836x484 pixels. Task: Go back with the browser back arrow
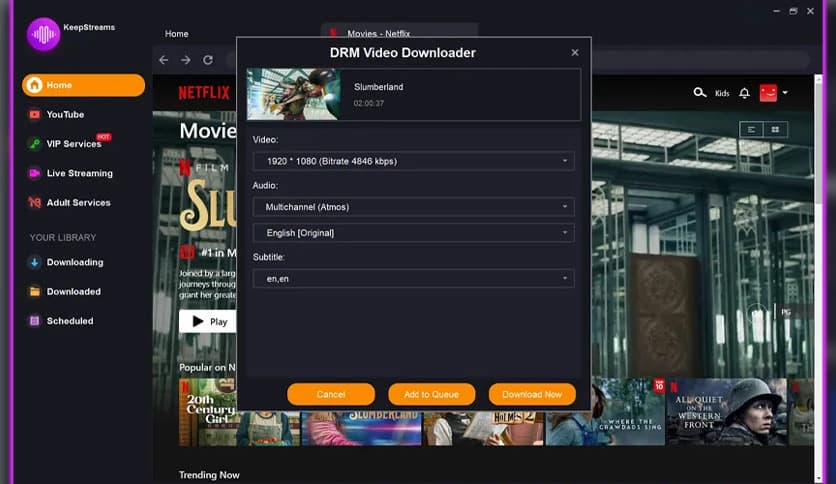point(164,60)
